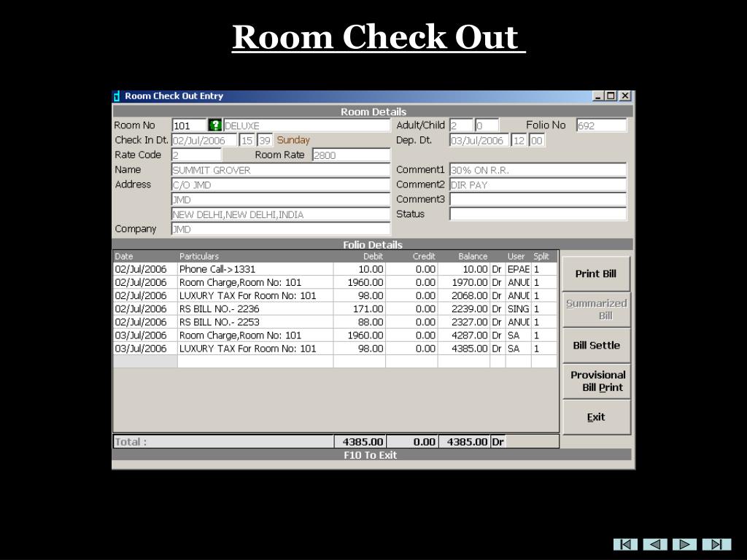Open Bill Settle
This screenshot has width=747, height=560.
click(596, 345)
